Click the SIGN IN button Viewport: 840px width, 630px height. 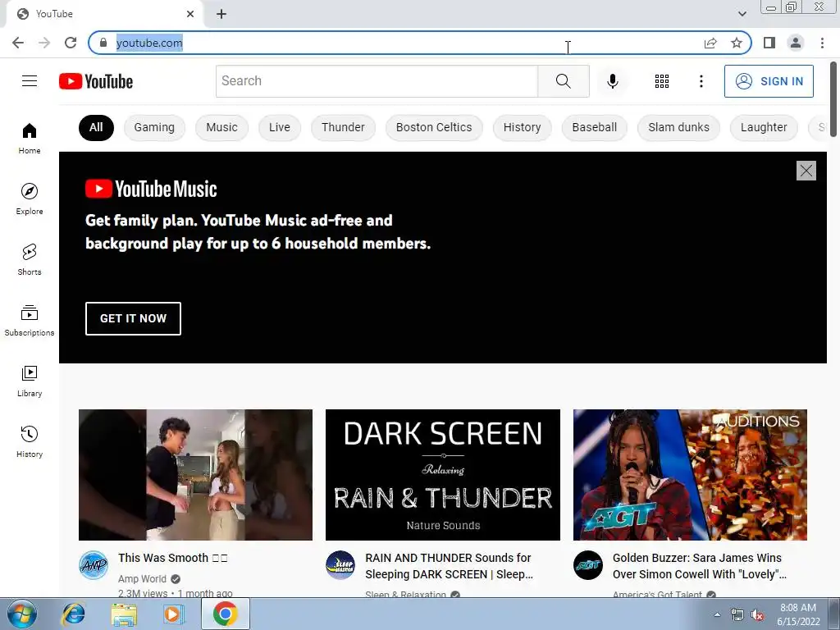(769, 81)
